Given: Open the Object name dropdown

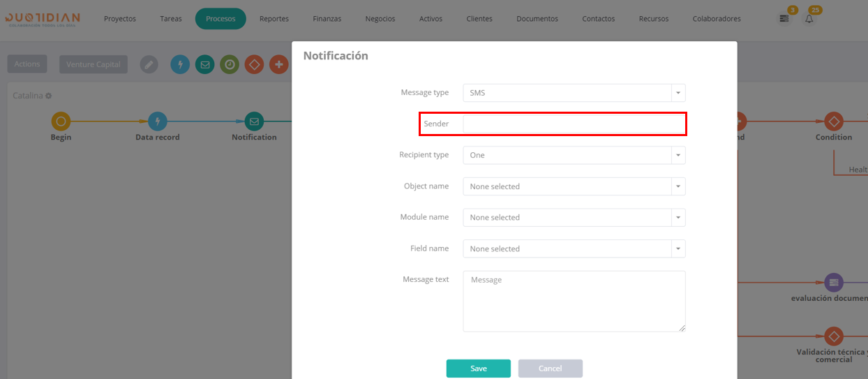Looking at the screenshot, I should (574, 186).
